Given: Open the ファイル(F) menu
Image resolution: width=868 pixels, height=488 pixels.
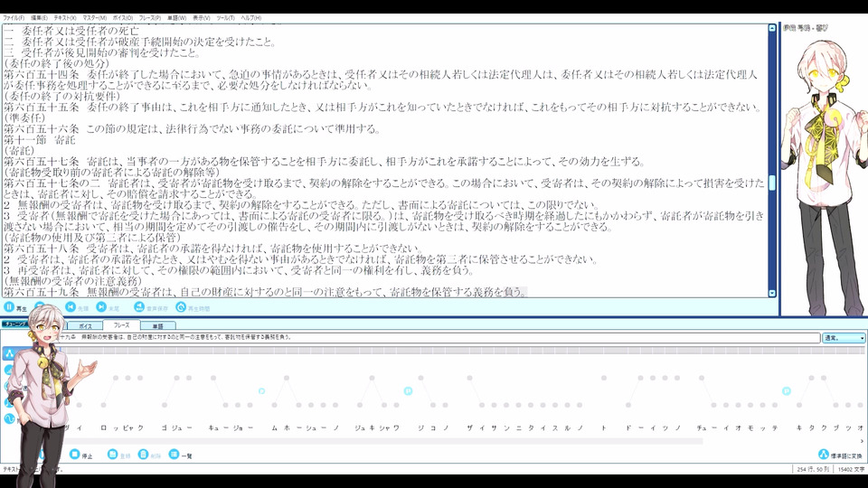Looking at the screenshot, I should coord(14,18).
